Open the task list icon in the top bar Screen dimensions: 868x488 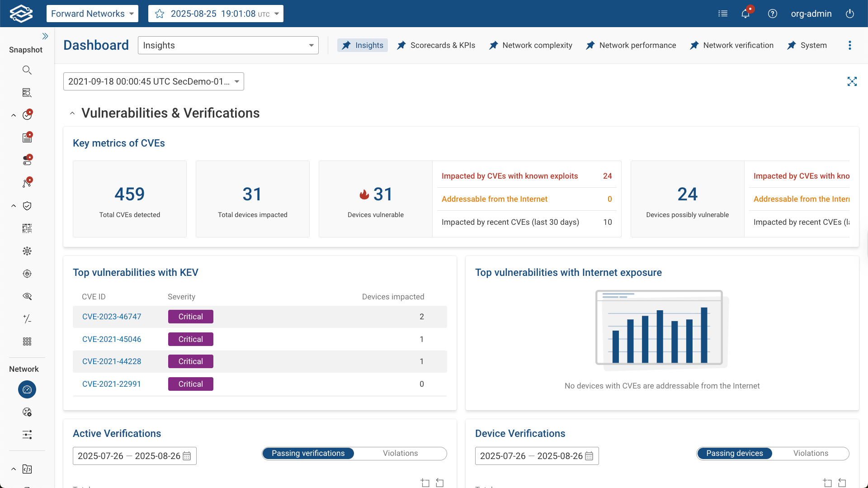coord(723,14)
